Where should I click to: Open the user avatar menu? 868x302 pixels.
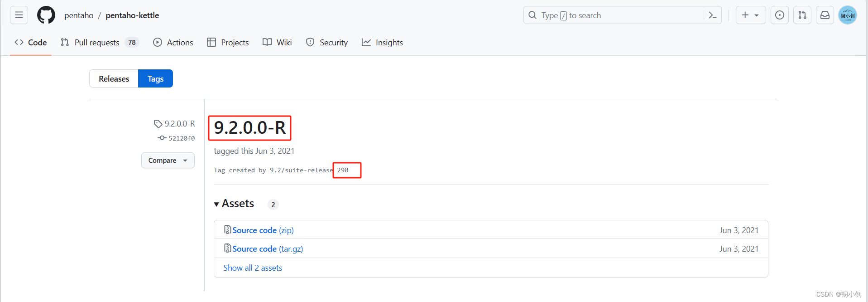click(848, 15)
